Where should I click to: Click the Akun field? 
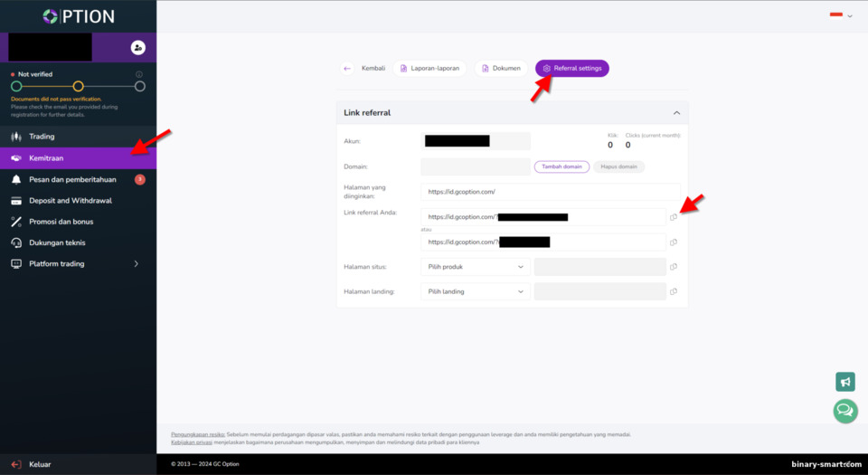point(476,141)
